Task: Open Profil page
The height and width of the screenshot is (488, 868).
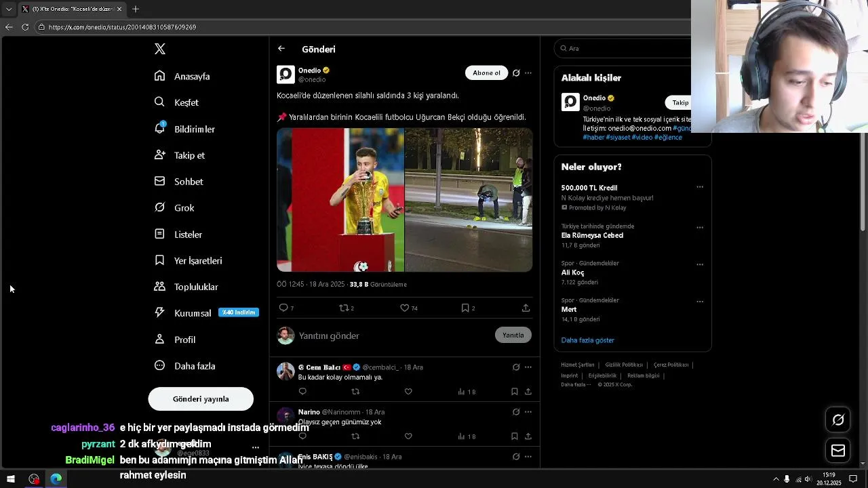Action: (x=175, y=340)
